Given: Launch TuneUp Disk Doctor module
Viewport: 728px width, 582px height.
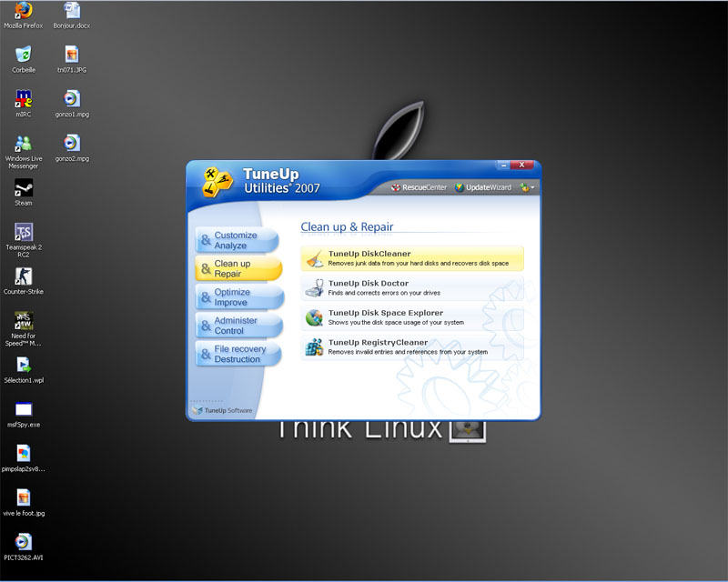Looking at the screenshot, I should point(412,288).
